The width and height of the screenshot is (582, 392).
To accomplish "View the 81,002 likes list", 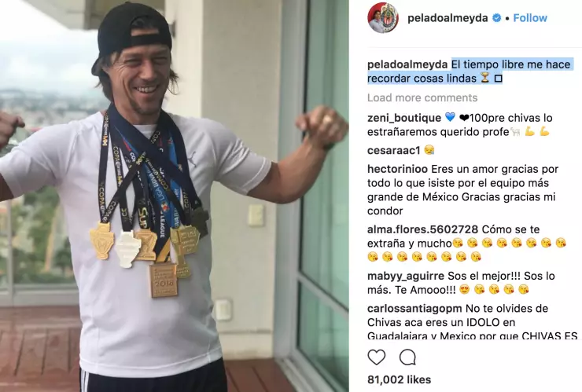I will tap(399, 379).
